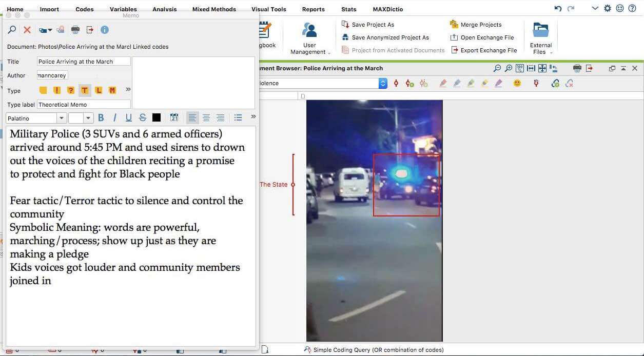644x356 pixels.
Task: Print the memo
Action: click(x=75, y=30)
